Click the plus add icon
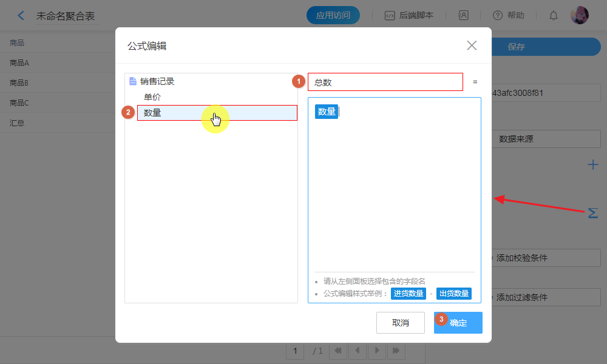This screenshot has width=607, height=364. tap(593, 164)
